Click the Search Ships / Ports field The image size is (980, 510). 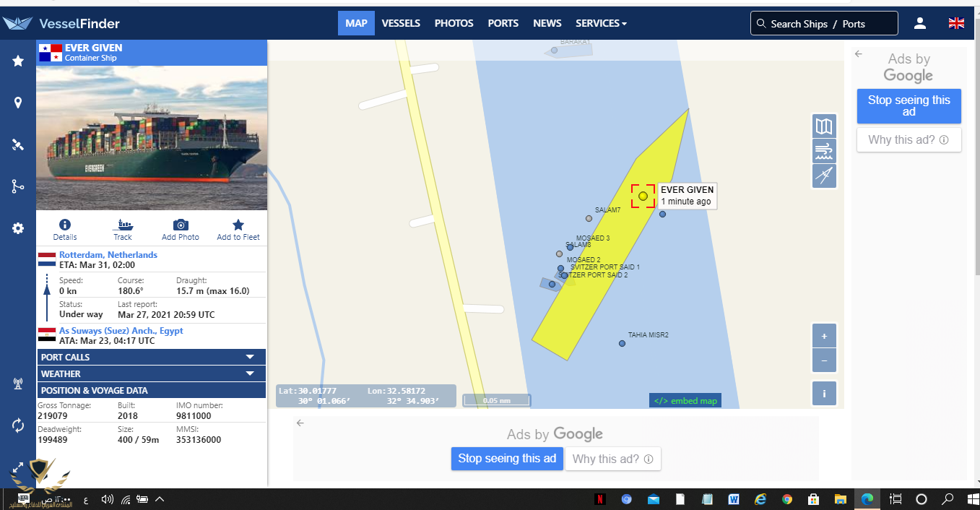(x=824, y=23)
